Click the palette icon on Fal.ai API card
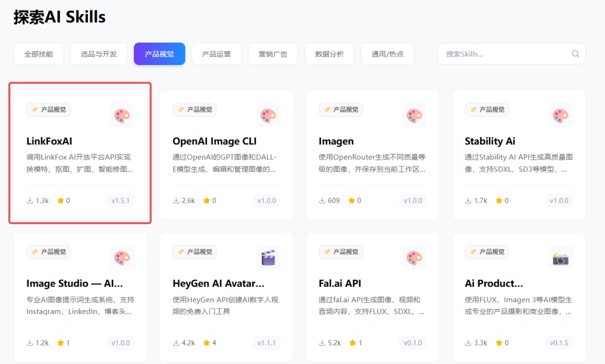605x364 pixels. click(x=415, y=258)
